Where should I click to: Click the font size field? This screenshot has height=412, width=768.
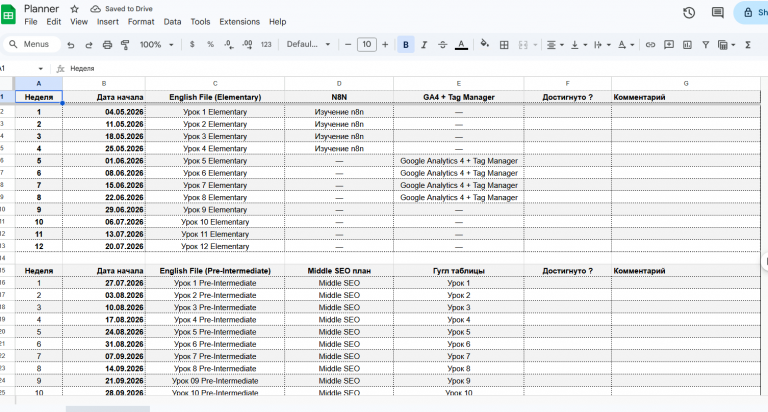366,44
